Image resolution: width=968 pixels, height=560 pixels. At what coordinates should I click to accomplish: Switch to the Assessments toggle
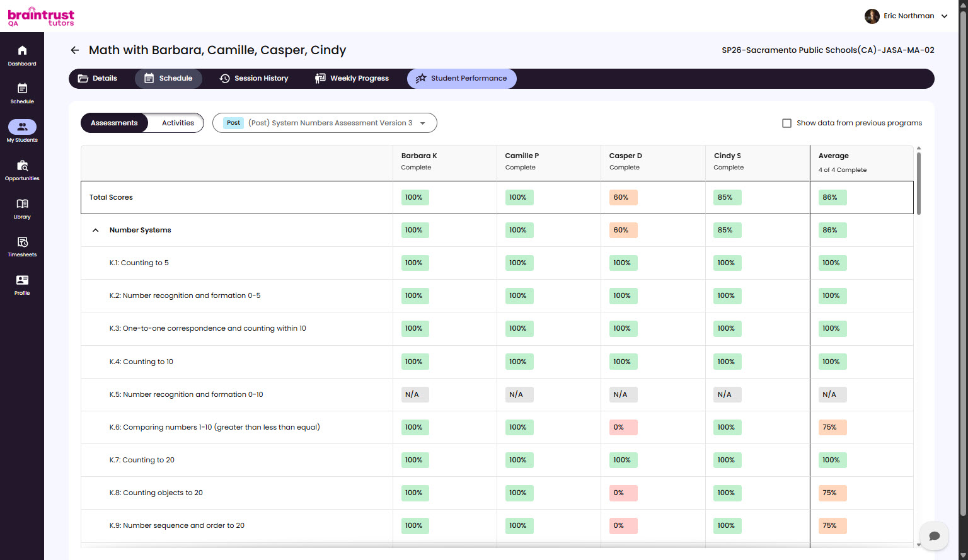click(x=114, y=123)
